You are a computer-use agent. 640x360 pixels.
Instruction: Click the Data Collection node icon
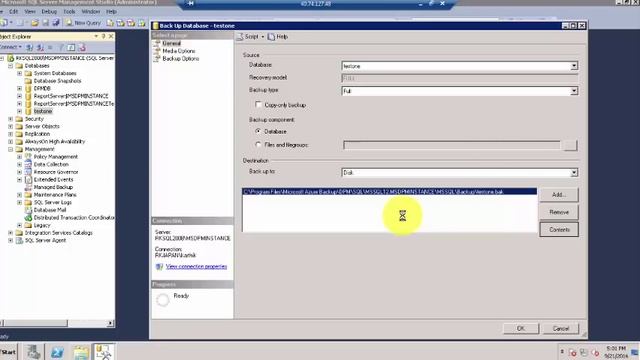(x=28, y=164)
